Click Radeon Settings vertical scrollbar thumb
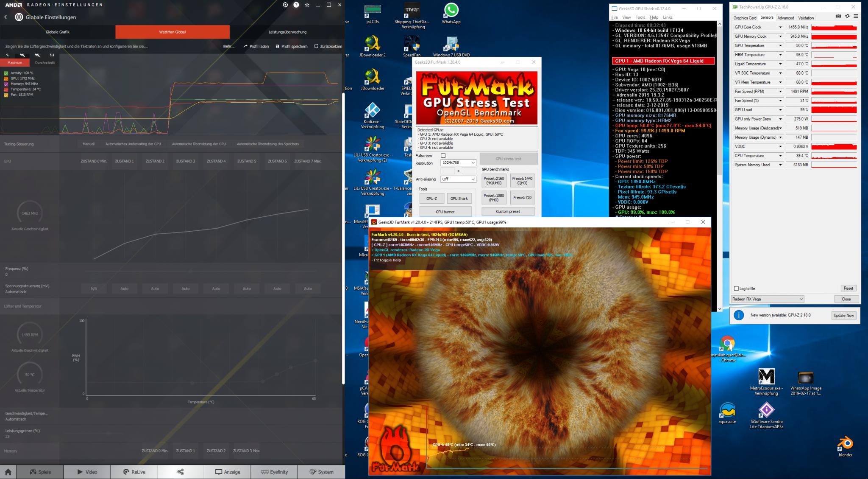The image size is (868, 479). point(343,238)
